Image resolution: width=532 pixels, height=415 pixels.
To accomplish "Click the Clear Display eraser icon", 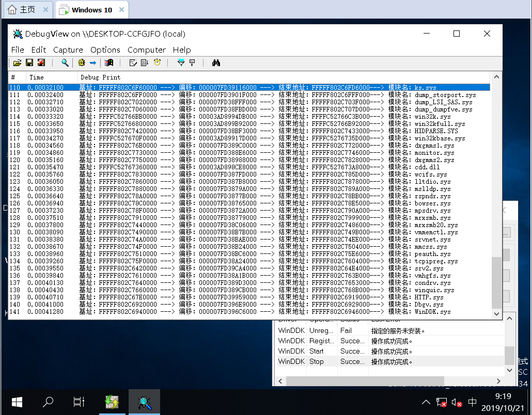I will (133, 63).
